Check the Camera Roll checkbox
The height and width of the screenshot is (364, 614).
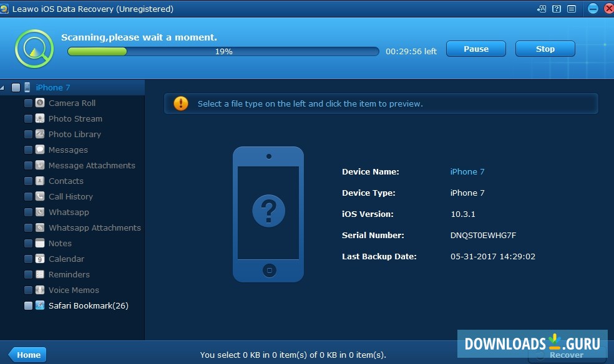[28, 103]
